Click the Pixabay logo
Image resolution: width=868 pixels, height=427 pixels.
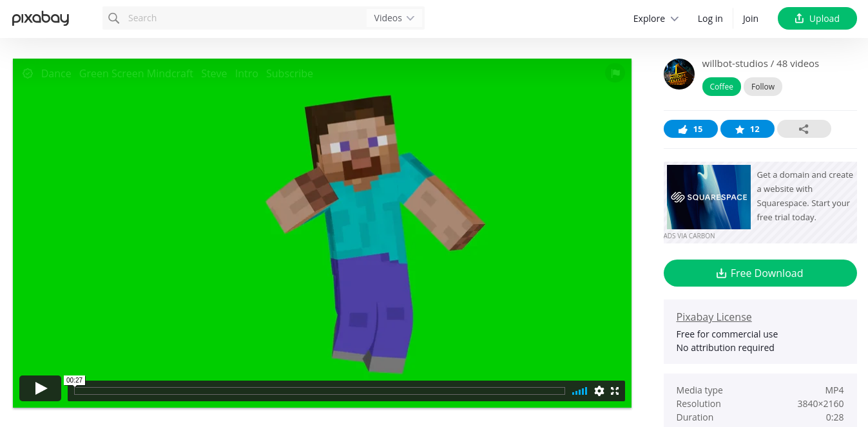[x=40, y=18]
